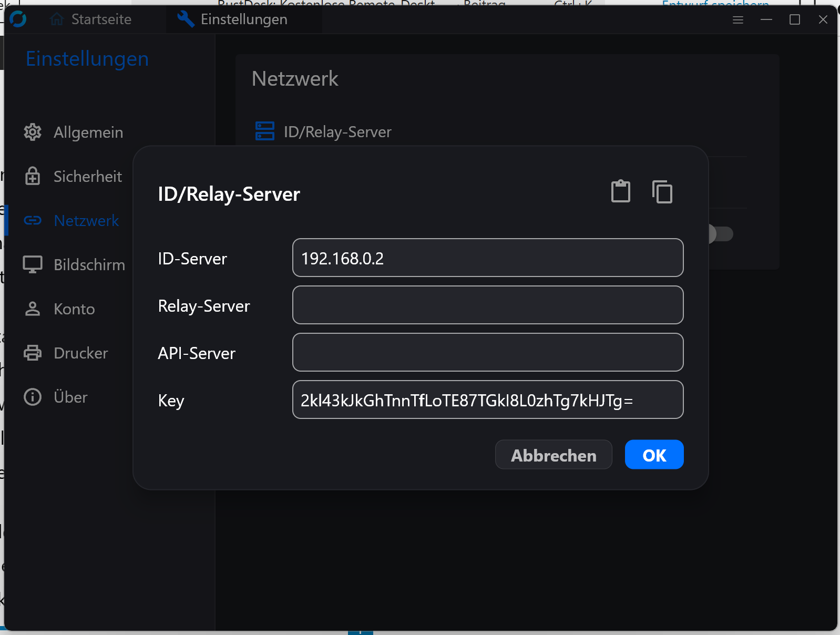Click the Drucker printer icon
Screen dimensions: 840x635
click(33, 353)
